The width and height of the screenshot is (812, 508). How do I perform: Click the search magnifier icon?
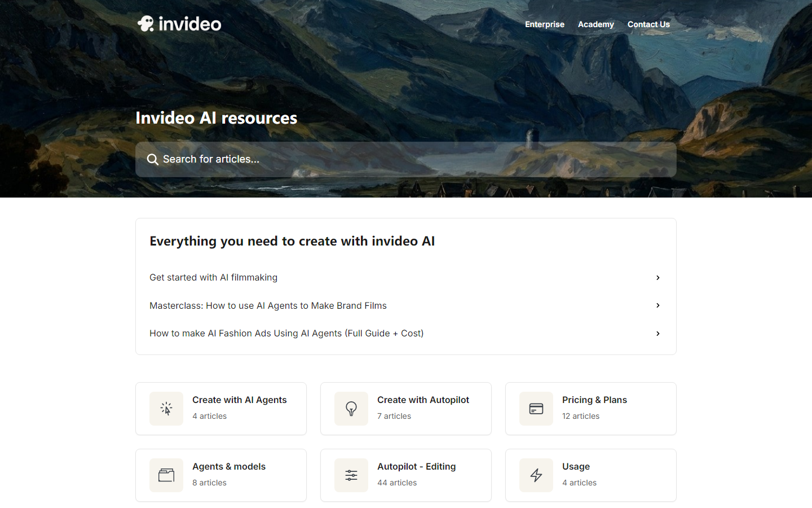pyautogui.click(x=152, y=160)
